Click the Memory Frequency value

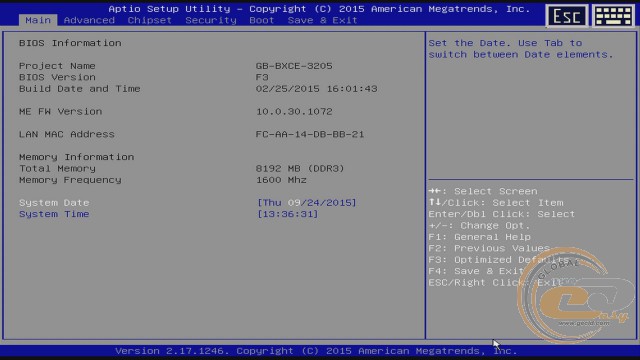(x=281, y=180)
